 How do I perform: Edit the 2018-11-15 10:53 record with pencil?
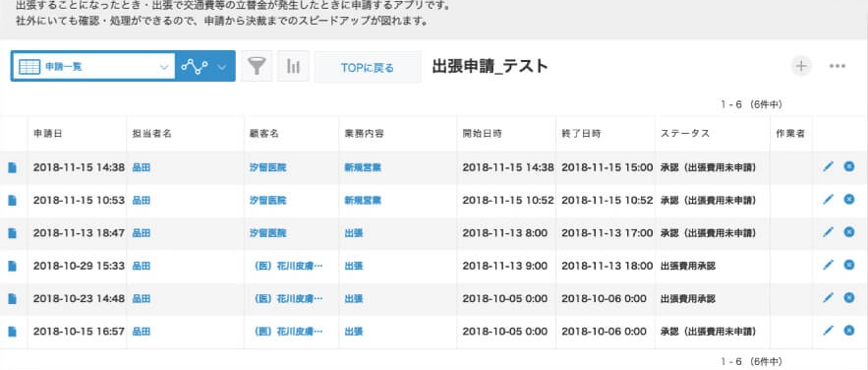pyautogui.click(x=828, y=200)
